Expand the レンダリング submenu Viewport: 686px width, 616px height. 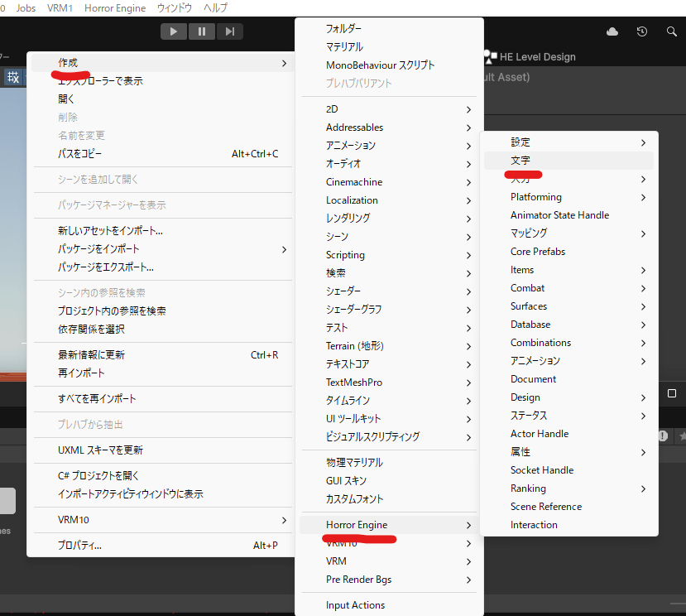pos(390,219)
